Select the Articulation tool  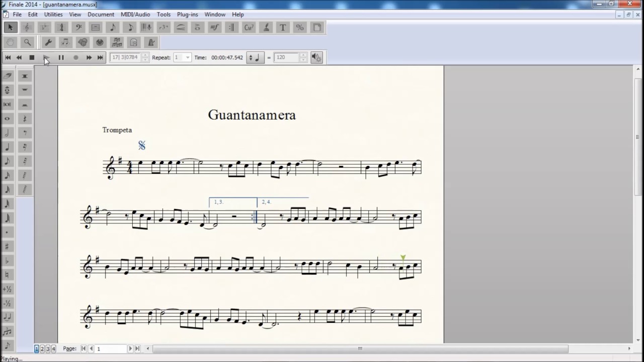198,27
